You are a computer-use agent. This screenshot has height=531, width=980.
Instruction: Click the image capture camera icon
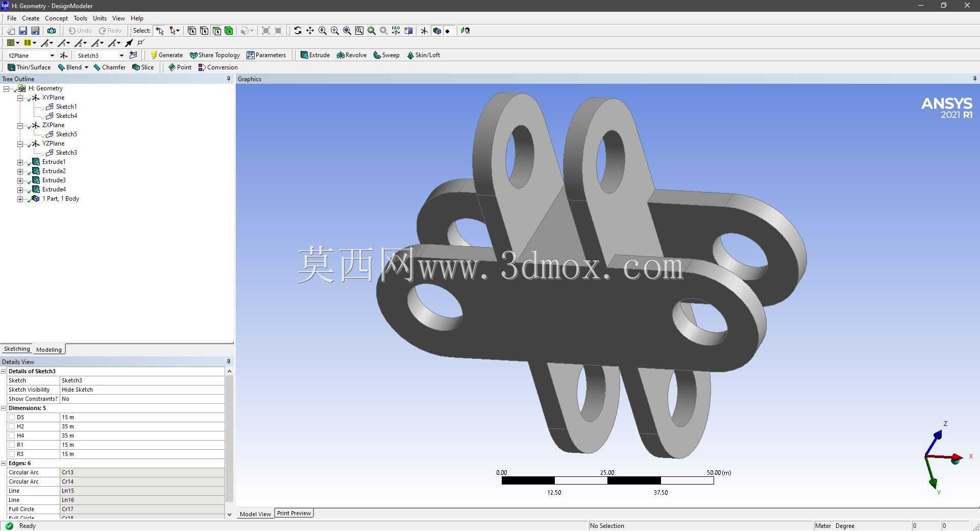pyautogui.click(x=52, y=31)
